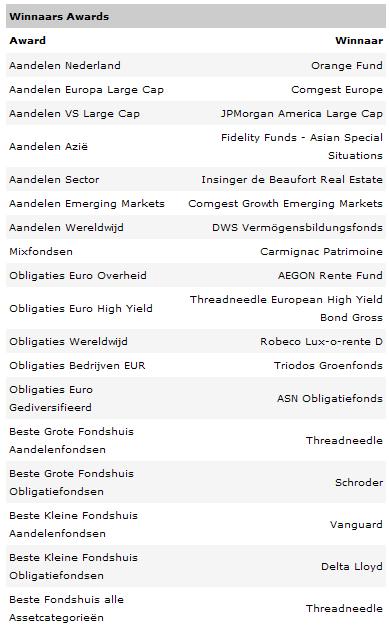
Task: Click the Aandelen Nederland award row
Action: [x=196, y=65]
